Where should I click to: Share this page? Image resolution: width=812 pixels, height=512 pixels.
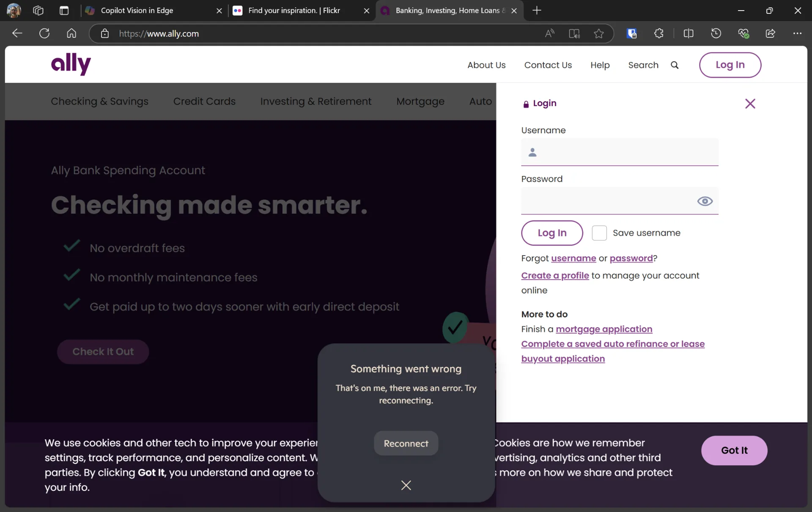770,33
